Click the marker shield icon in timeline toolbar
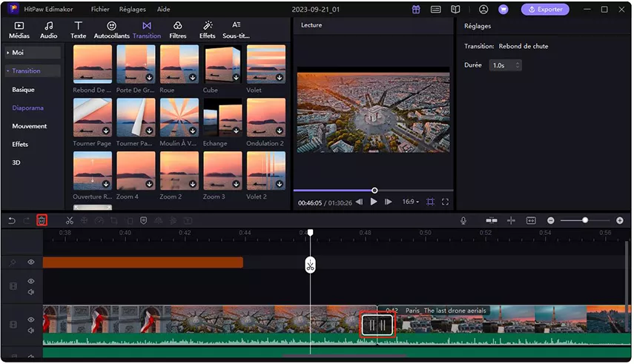The image size is (634, 364). click(143, 220)
